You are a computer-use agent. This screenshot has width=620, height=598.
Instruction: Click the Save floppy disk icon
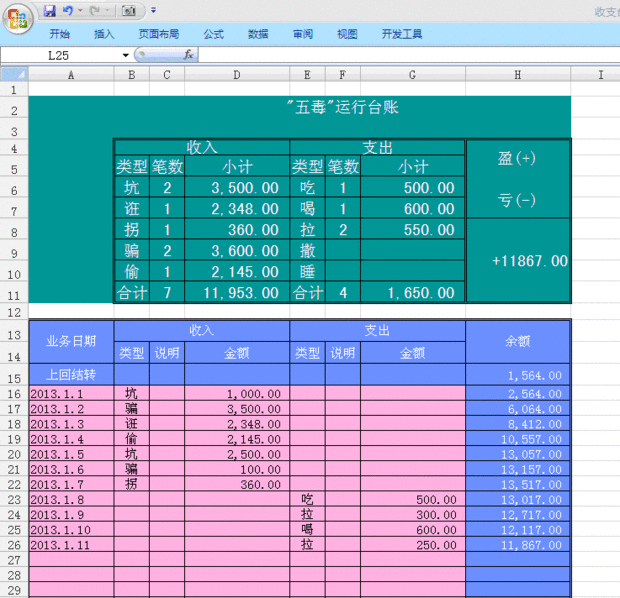click(x=49, y=10)
